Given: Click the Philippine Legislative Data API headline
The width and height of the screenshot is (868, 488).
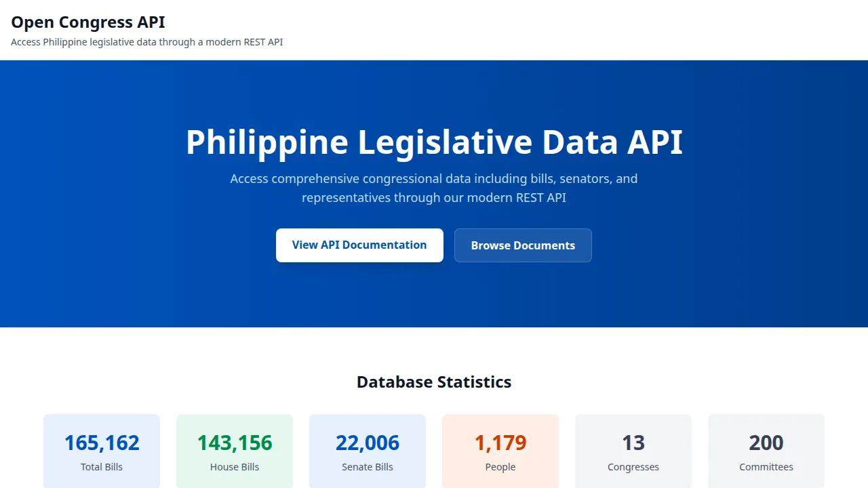Looking at the screenshot, I should tap(434, 142).
